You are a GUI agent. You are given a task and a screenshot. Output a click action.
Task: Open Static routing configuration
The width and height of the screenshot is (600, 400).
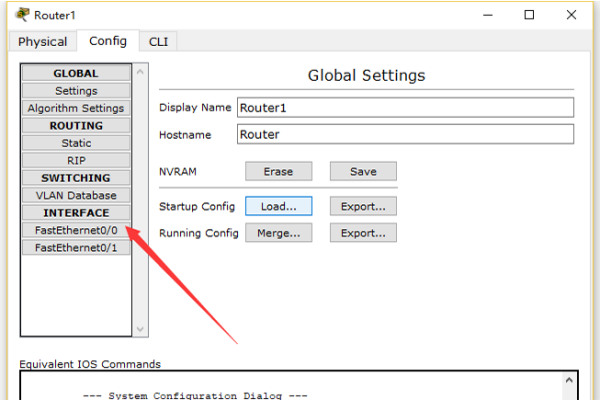click(76, 143)
